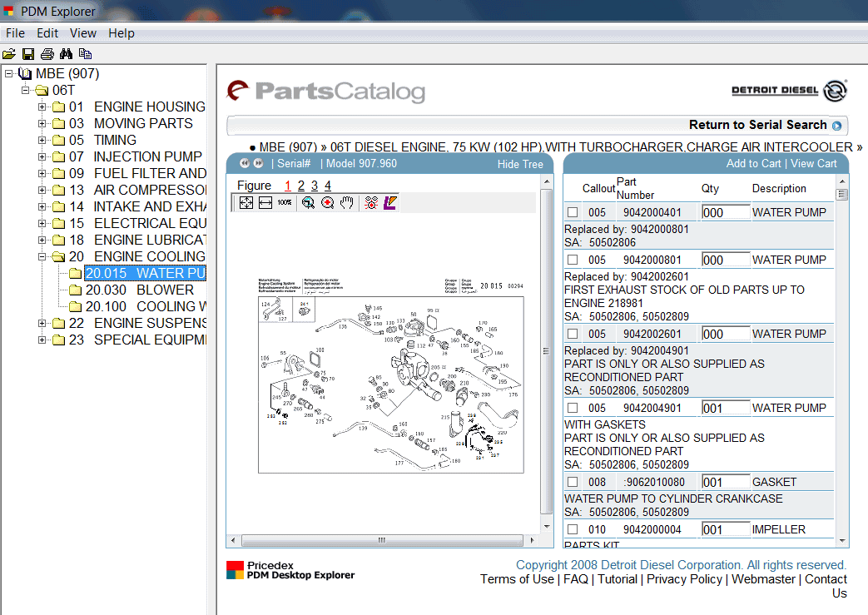Click the Qty field for part 9042004901
The width and height of the screenshot is (868, 615).
pyautogui.click(x=725, y=408)
